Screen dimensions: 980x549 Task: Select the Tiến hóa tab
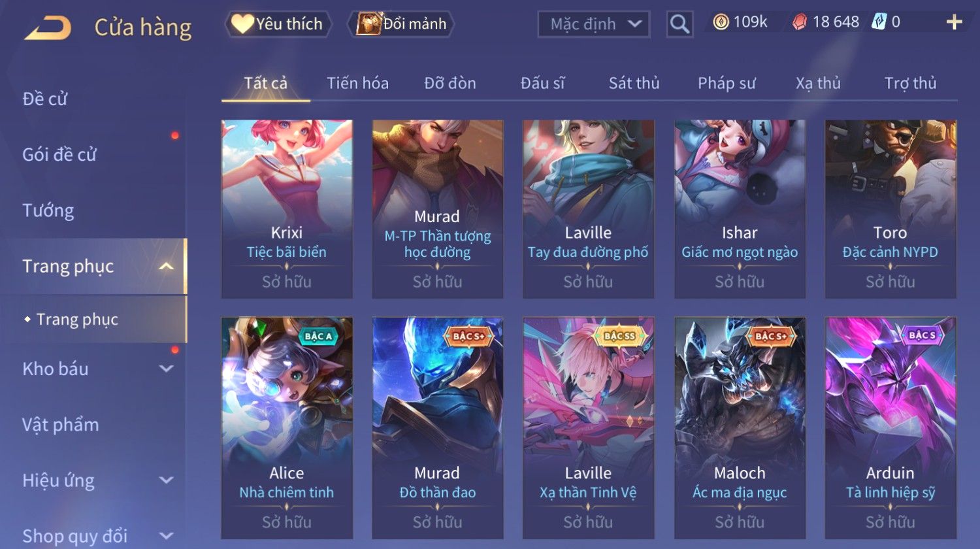pyautogui.click(x=357, y=83)
